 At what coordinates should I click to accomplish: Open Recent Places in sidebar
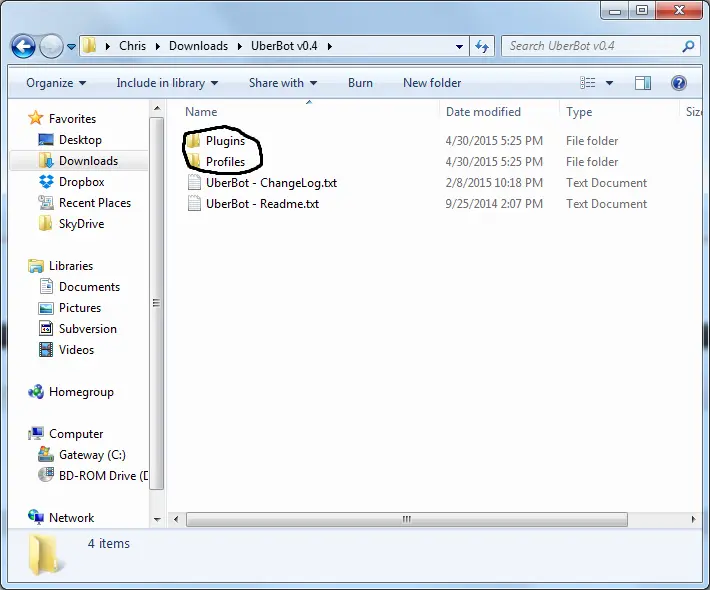click(95, 203)
